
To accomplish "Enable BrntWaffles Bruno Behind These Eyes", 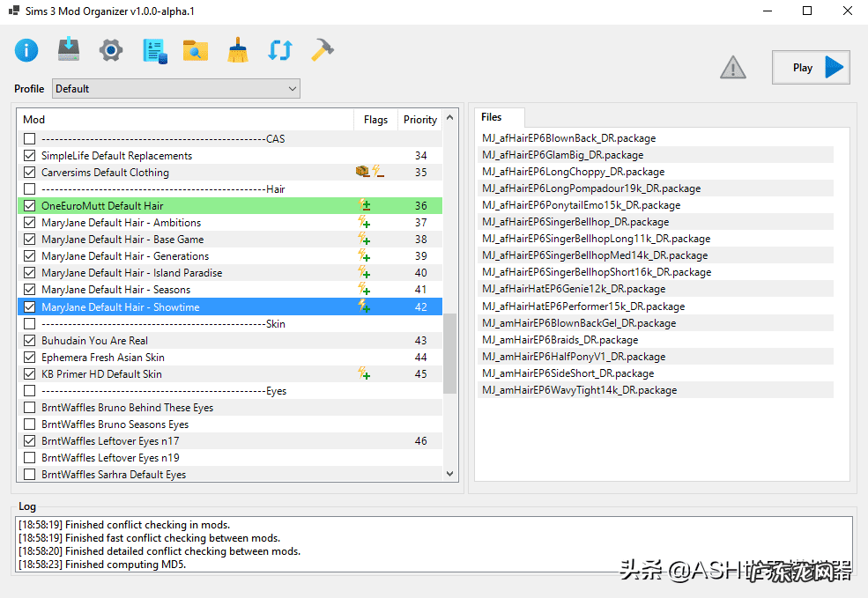I will pyautogui.click(x=30, y=408).
